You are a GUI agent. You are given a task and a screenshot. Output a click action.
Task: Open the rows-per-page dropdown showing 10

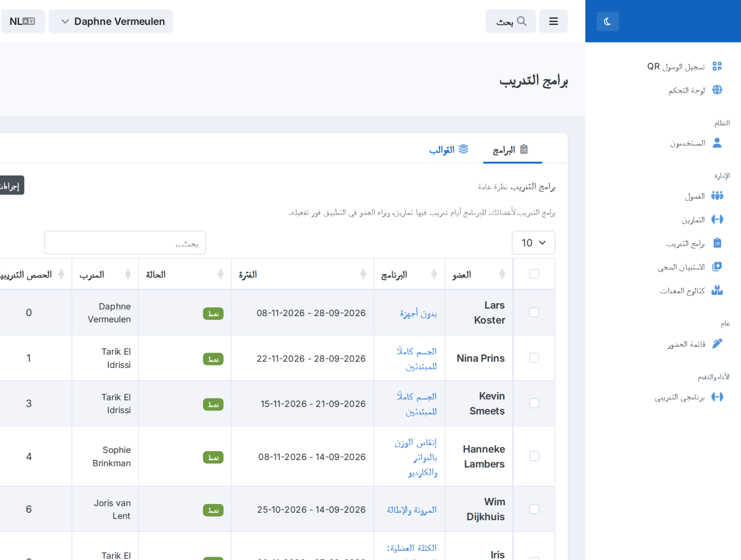click(534, 243)
